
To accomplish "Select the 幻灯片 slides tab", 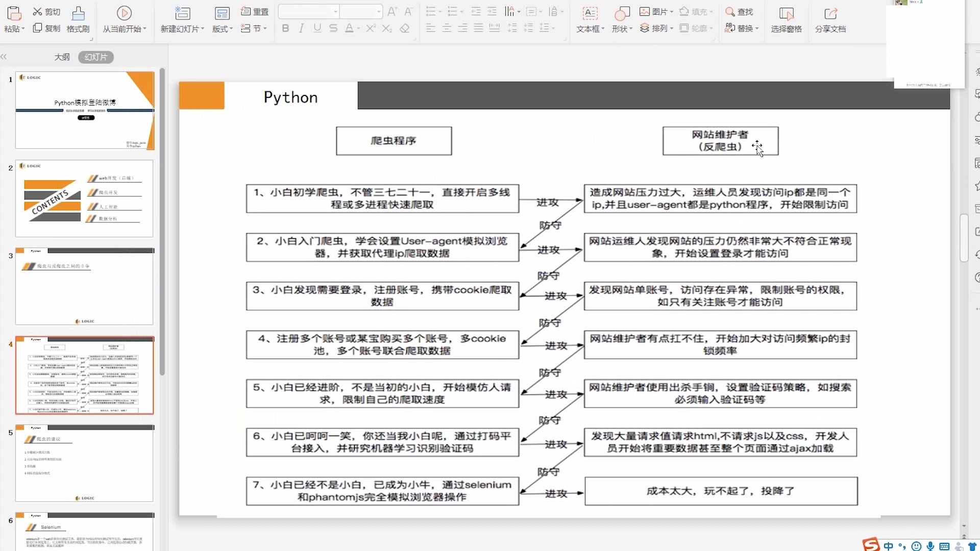I will pyautogui.click(x=95, y=57).
